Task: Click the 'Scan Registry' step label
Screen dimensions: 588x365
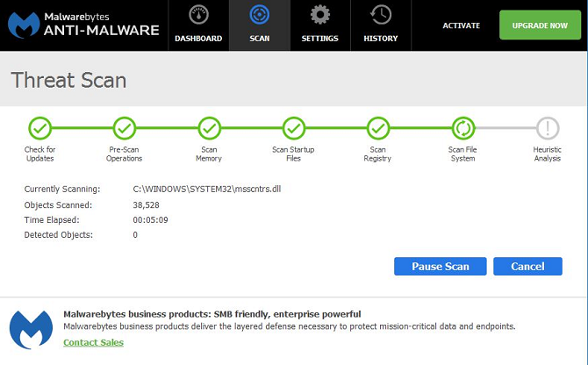Action: point(377,154)
